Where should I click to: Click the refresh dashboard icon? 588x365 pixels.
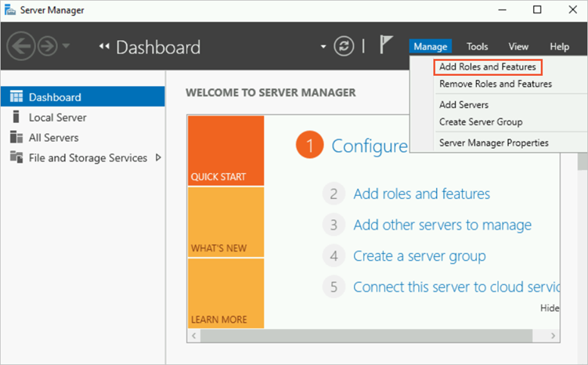pyautogui.click(x=345, y=46)
